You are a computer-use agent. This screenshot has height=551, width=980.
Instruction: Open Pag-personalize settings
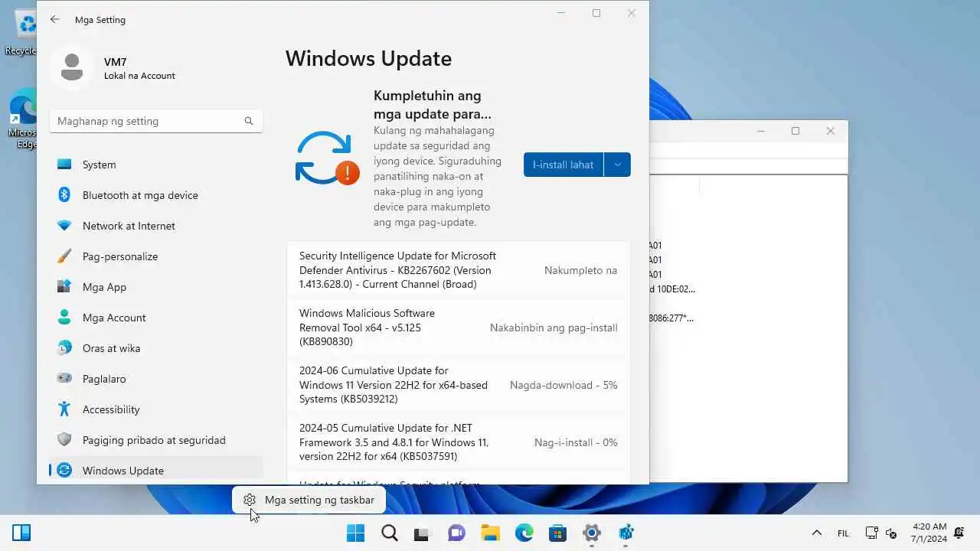[x=156, y=256]
